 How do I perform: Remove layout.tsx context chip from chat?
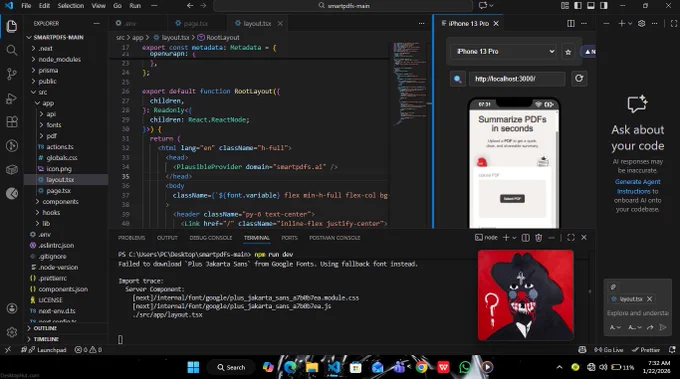(x=650, y=299)
